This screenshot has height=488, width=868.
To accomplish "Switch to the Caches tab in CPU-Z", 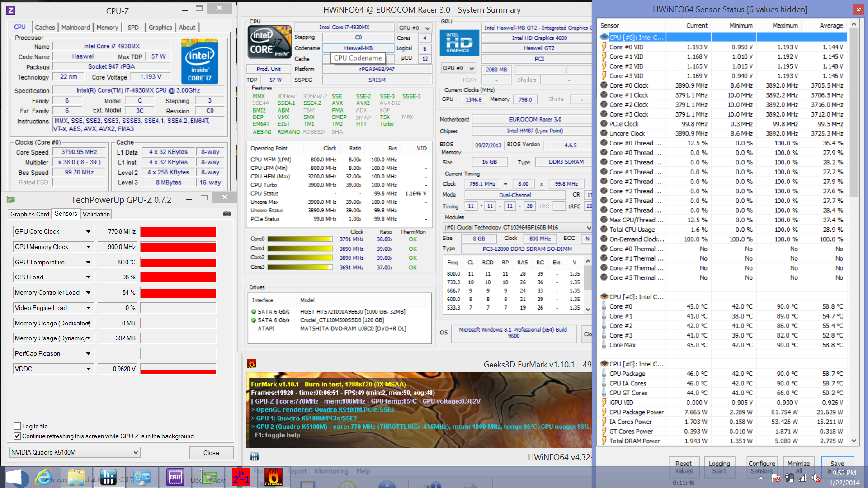I will [x=45, y=28].
